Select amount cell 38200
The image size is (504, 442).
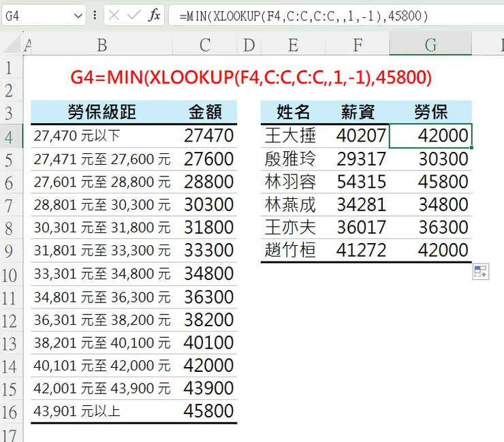click(x=205, y=320)
